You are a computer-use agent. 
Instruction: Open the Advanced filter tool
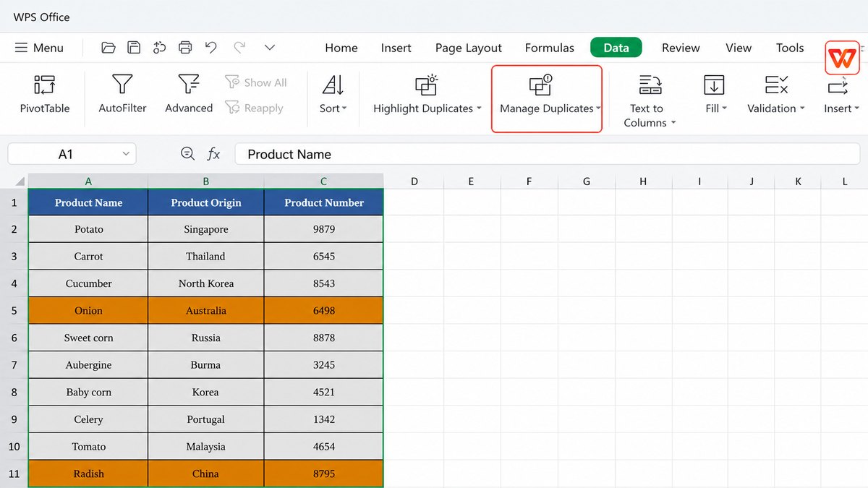click(x=189, y=94)
